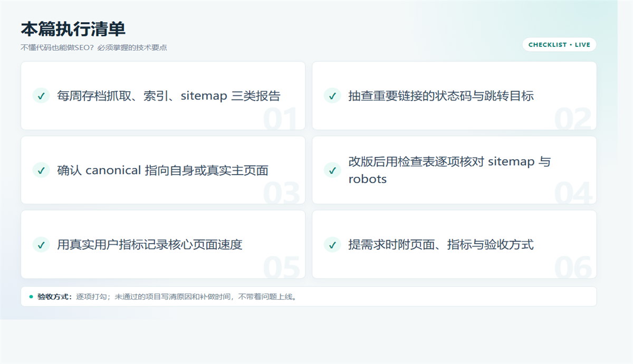Click the 验收方式 bold label
The height and width of the screenshot is (364, 633).
[x=55, y=296]
